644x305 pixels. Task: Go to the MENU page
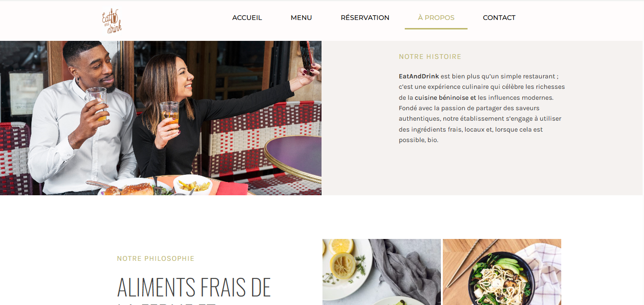301,18
